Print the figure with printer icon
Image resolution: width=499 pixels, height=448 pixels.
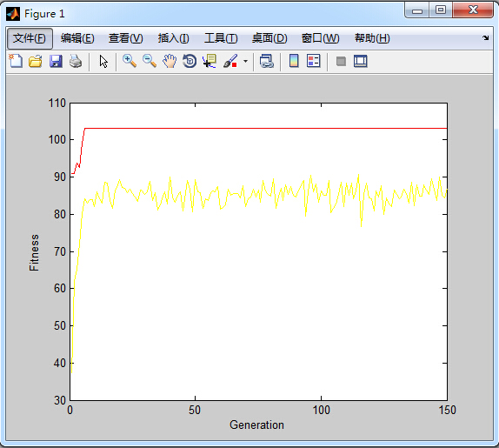(76, 61)
